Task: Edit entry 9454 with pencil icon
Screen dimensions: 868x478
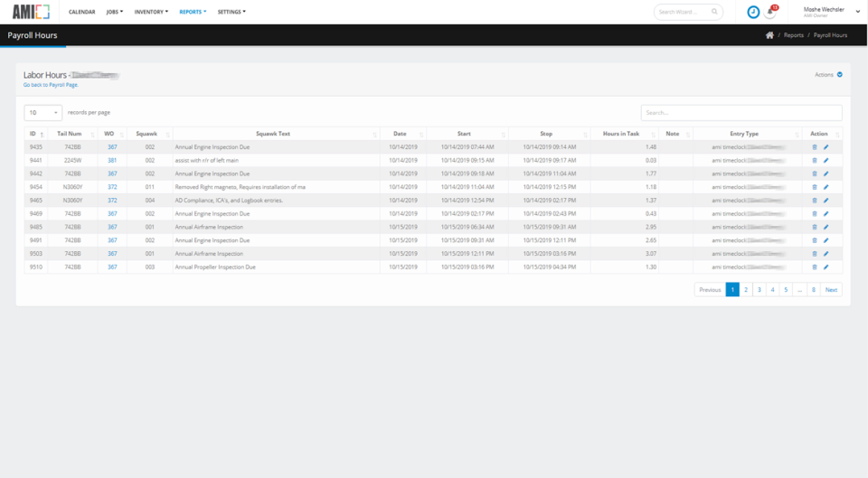Action: point(826,187)
